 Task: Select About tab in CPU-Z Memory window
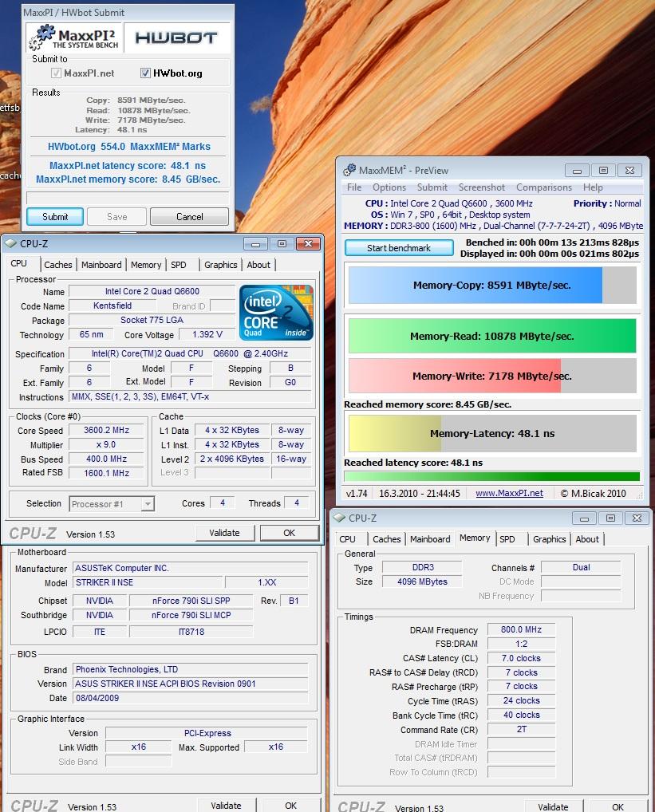pyautogui.click(x=587, y=539)
